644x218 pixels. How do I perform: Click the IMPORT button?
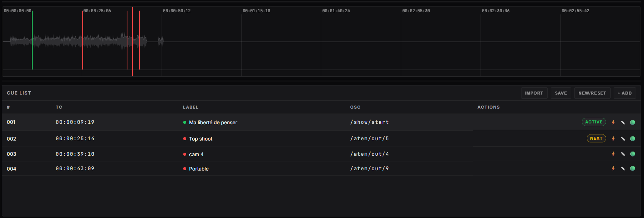[534, 93]
